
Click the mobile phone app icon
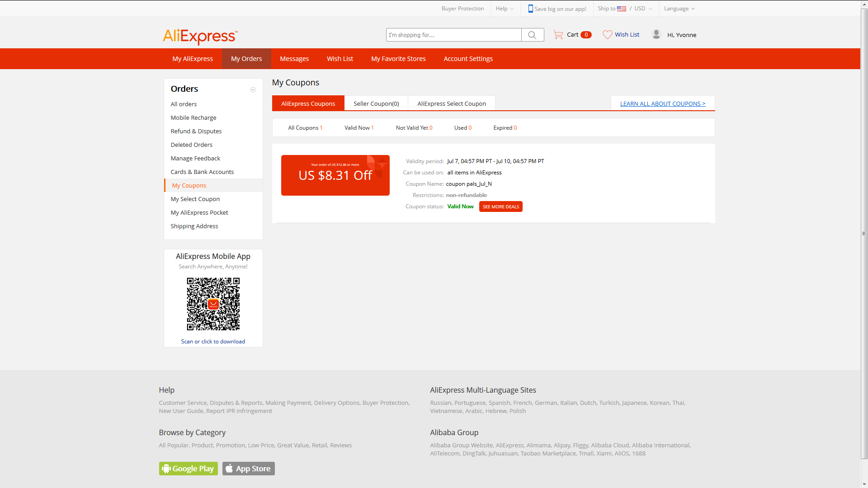(530, 9)
